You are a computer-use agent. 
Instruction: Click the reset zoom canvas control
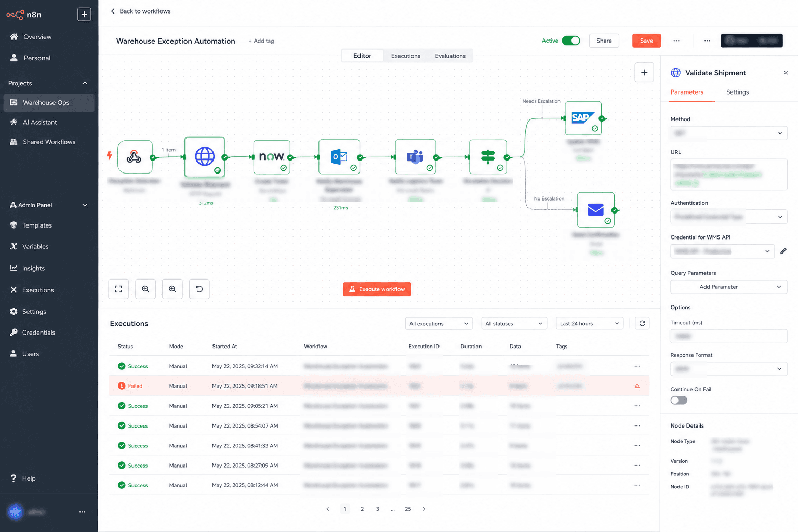coord(199,289)
